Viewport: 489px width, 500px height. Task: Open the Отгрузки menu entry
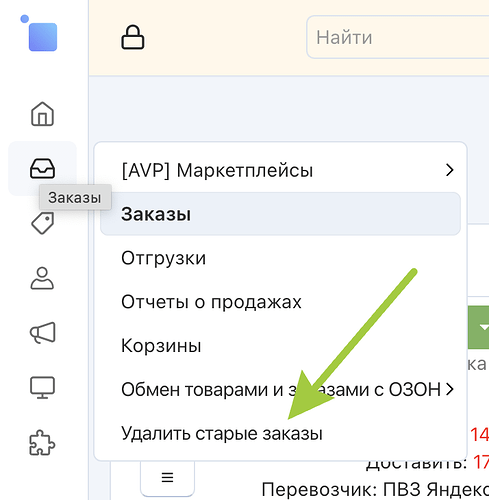280,258
